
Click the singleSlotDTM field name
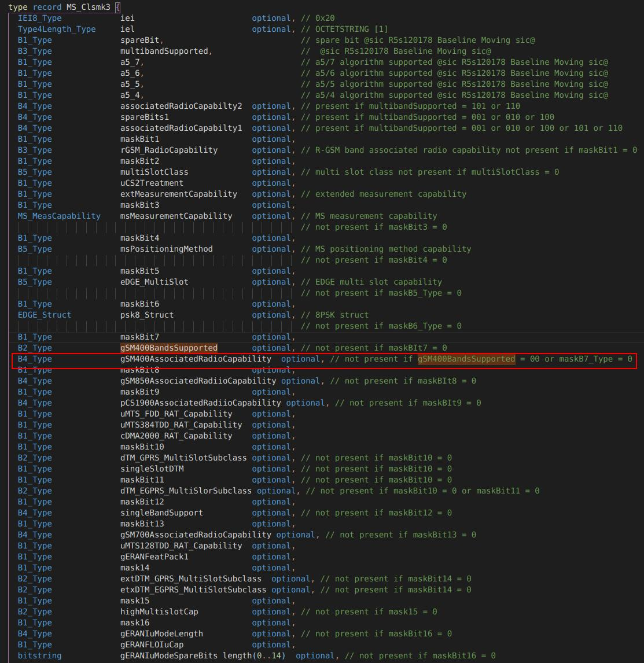pos(152,469)
